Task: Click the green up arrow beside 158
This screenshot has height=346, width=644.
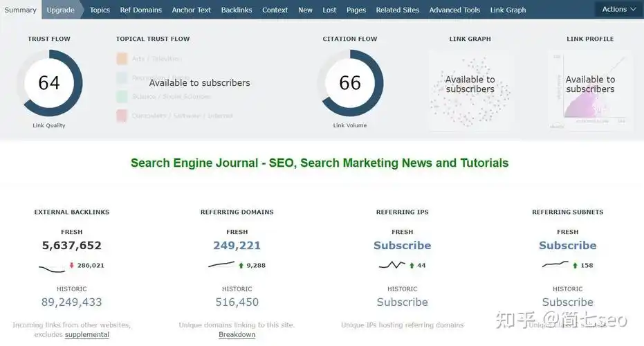Action: tap(574, 265)
